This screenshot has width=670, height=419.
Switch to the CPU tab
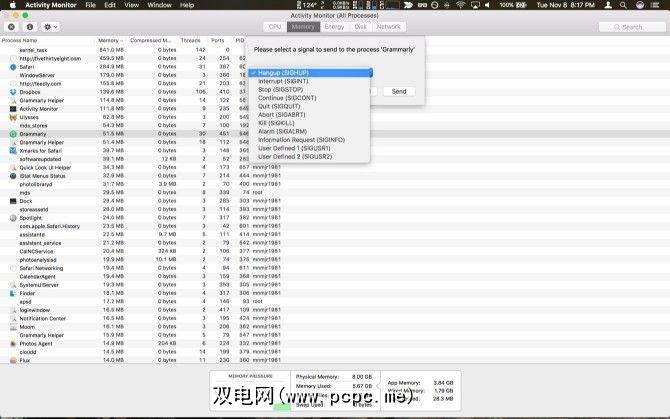[274, 27]
